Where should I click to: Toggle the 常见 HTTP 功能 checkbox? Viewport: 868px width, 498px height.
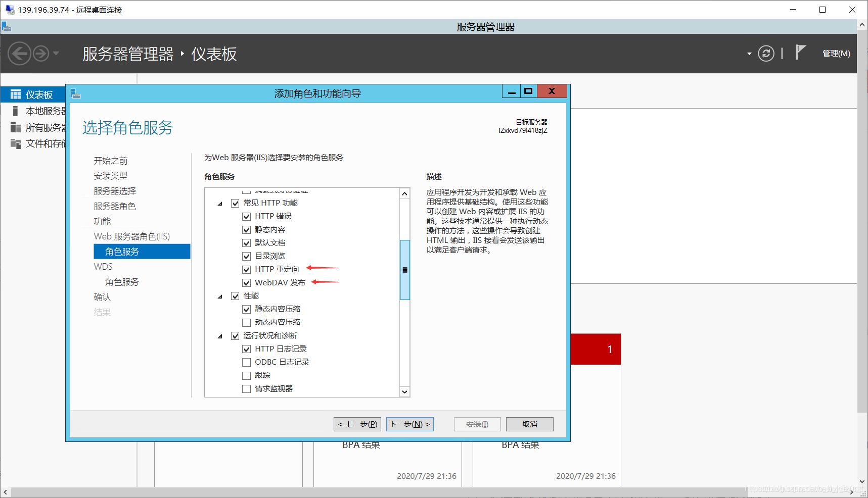235,203
